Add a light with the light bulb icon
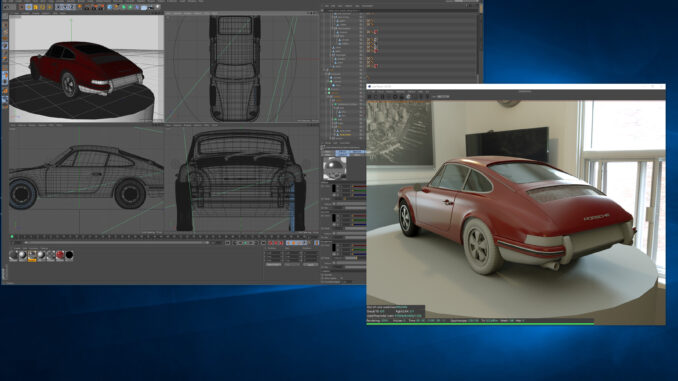 (x=157, y=7)
